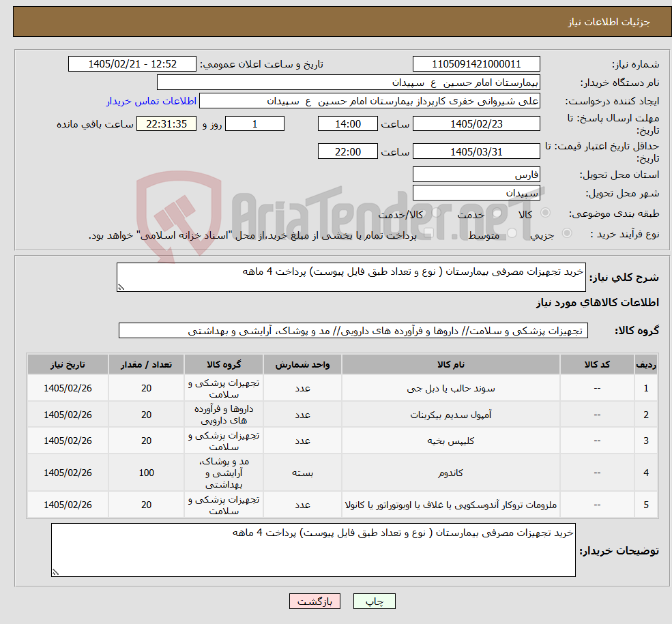The height and width of the screenshot is (624, 672).
Task: Click the remaining time field 22:31:35
Action: click(x=166, y=124)
